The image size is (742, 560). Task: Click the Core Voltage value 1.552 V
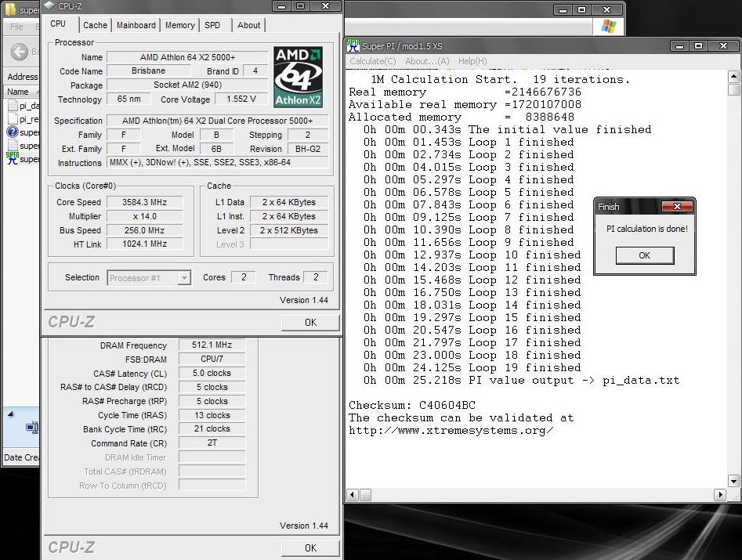[x=241, y=99]
